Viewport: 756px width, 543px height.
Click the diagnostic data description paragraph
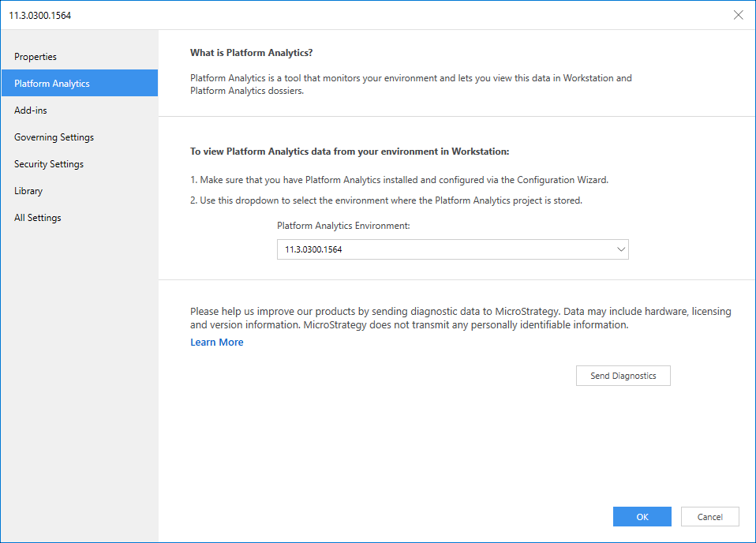pyautogui.click(x=460, y=318)
